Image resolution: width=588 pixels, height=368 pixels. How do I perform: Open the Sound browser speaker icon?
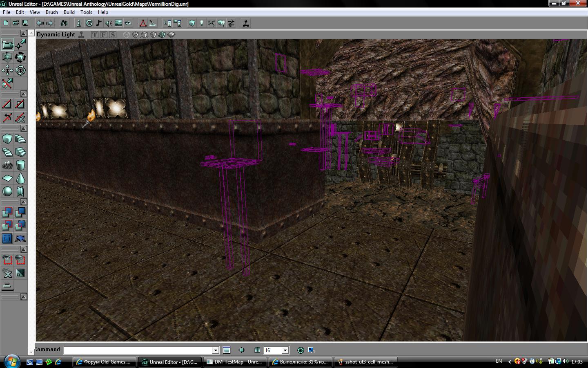coord(109,23)
